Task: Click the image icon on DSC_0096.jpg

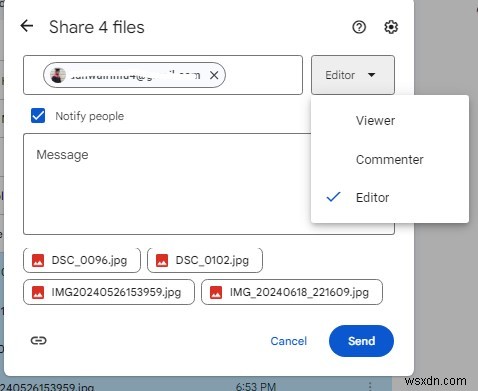Action: tap(38, 260)
